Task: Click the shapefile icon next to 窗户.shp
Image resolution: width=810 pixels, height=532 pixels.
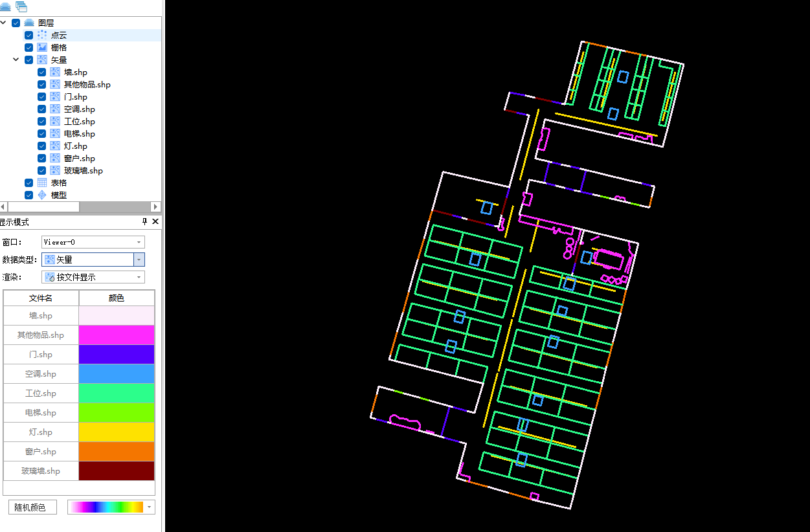Action: click(x=55, y=158)
